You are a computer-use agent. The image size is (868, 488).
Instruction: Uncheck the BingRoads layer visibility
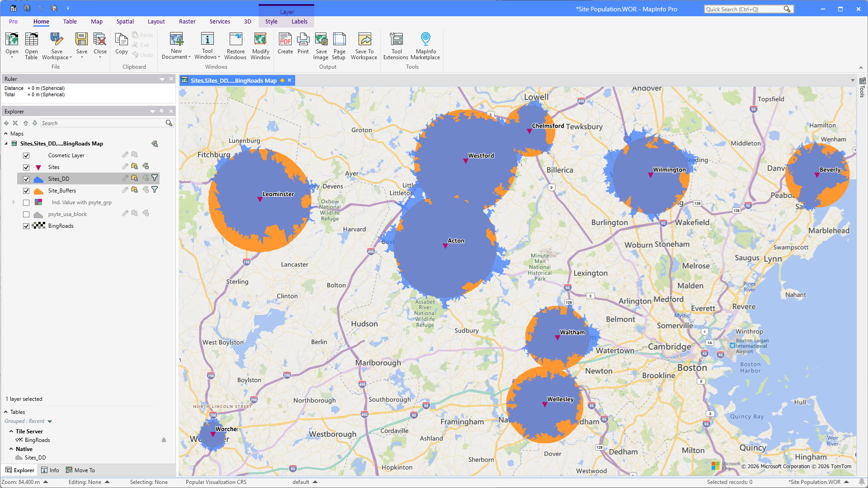pos(26,226)
